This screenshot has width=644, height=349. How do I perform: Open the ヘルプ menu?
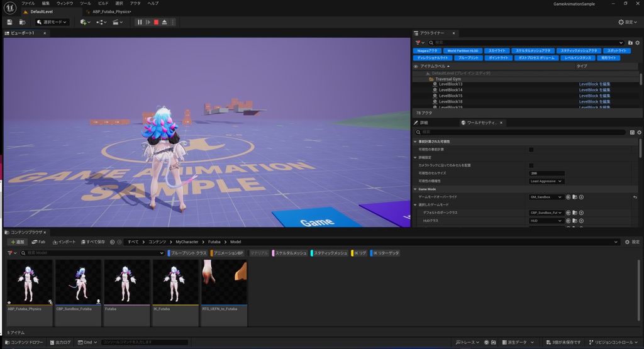[153, 3]
